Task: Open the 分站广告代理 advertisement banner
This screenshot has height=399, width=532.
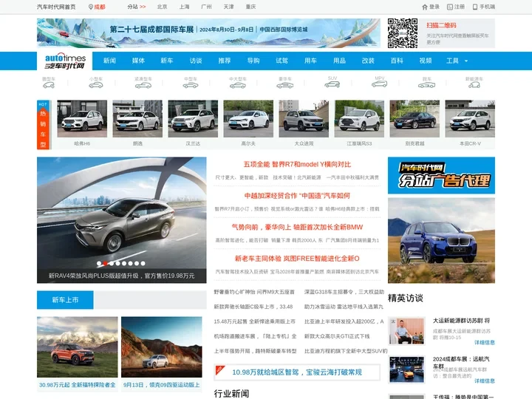Action: pyautogui.click(x=441, y=175)
